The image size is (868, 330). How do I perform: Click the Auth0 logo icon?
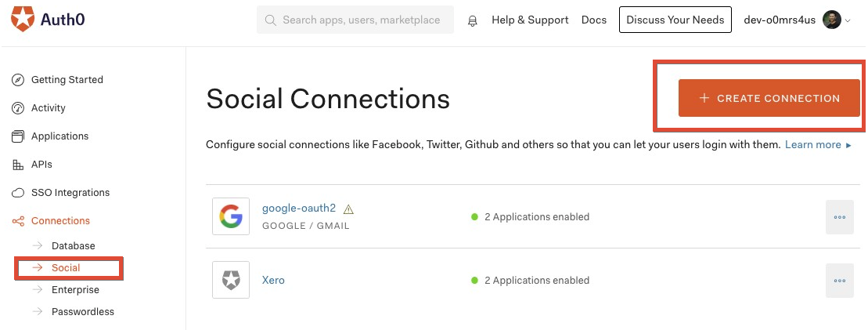point(23,19)
